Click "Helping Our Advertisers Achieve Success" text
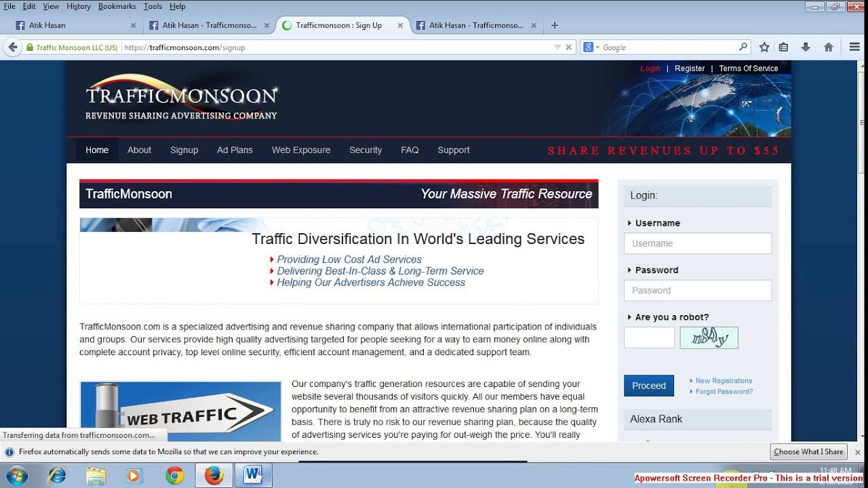 pos(371,283)
